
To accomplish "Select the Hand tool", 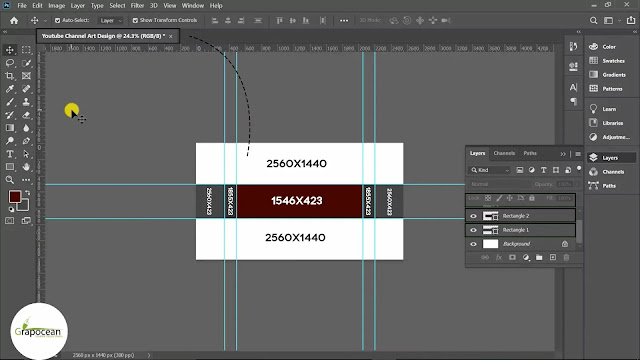I will [26, 167].
